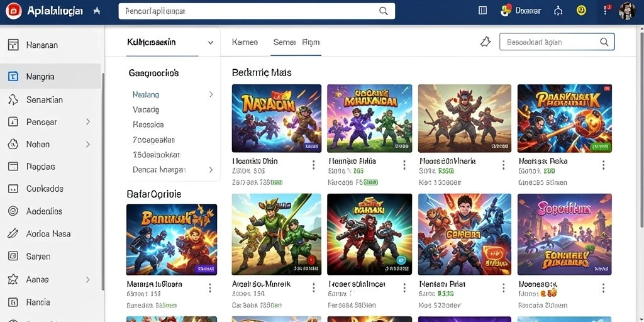The height and width of the screenshot is (322, 644).
Task: Open the Neoas60nMneria game thumbnail
Action: (465, 118)
